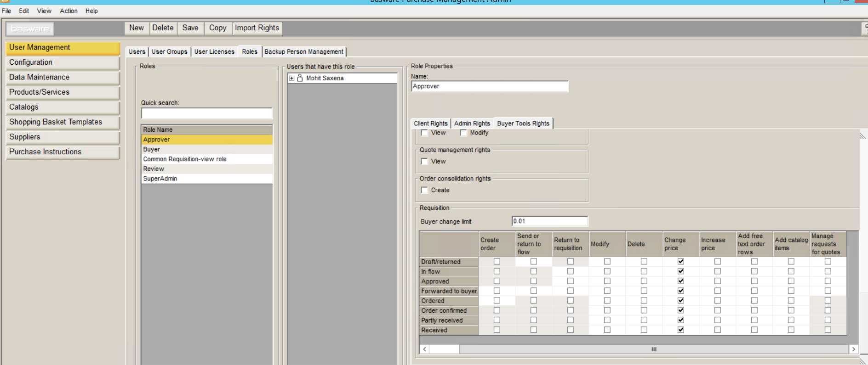Viewport: 868px width, 365px height.
Task: Uncheck Change price for Received row
Action: [681, 330]
